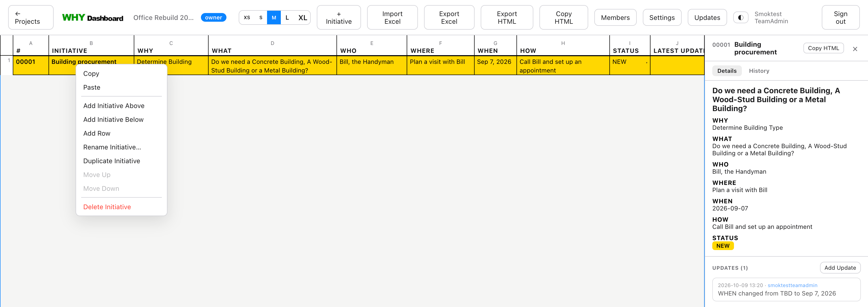Open Settings

tap(662, 18)
